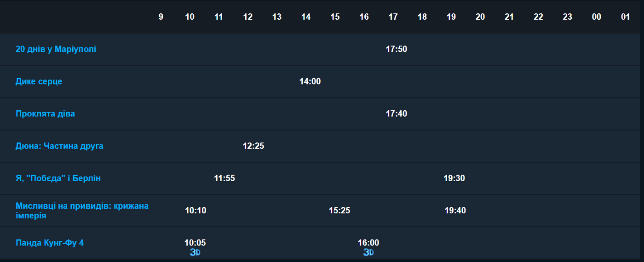
Task: Select the 10:05 Панда Кунг-Фу 4 showtime
Action: [195, 243]
